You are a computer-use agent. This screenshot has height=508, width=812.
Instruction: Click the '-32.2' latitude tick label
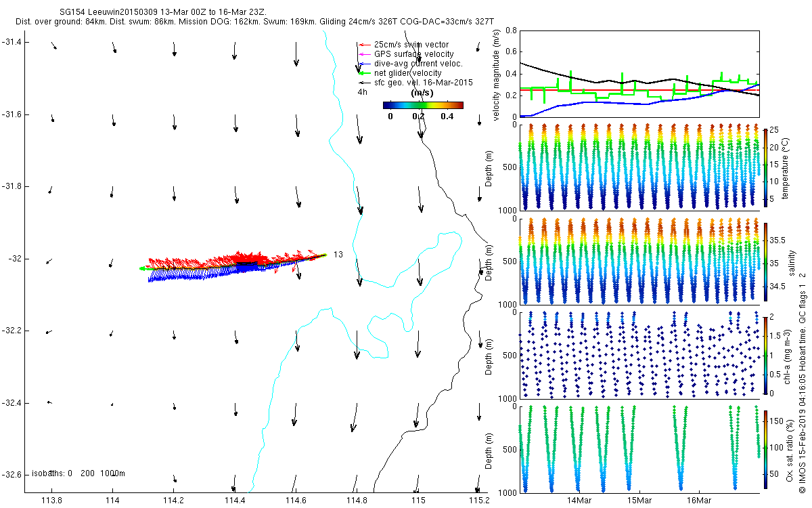coord(12,331)
